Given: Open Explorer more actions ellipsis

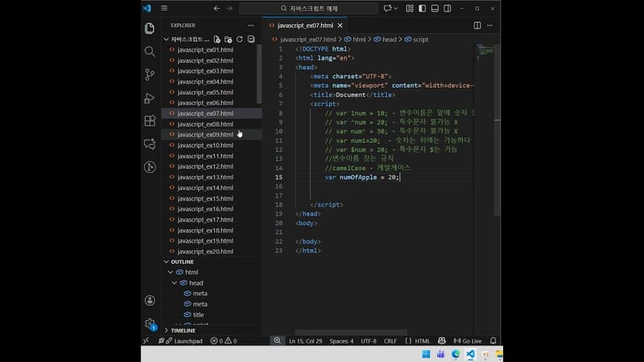Looking at the screenshot, I should (x=251, y=26).
